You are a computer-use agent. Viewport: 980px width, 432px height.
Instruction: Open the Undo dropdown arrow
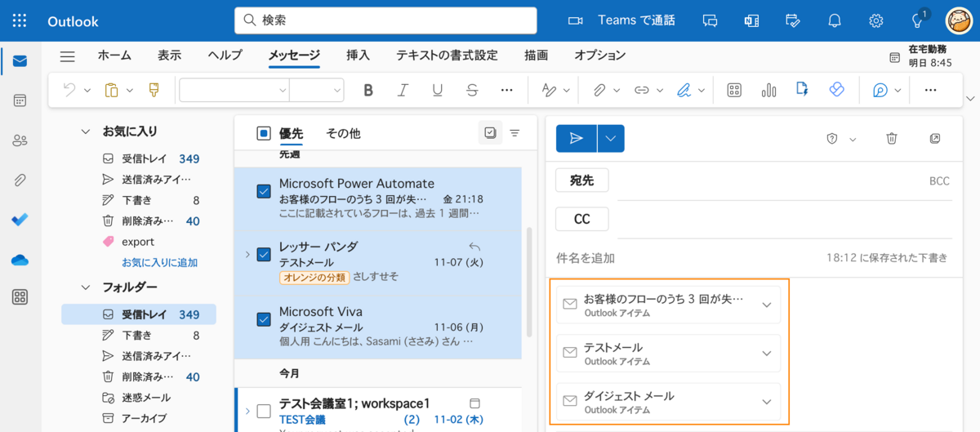click(87, 91)
